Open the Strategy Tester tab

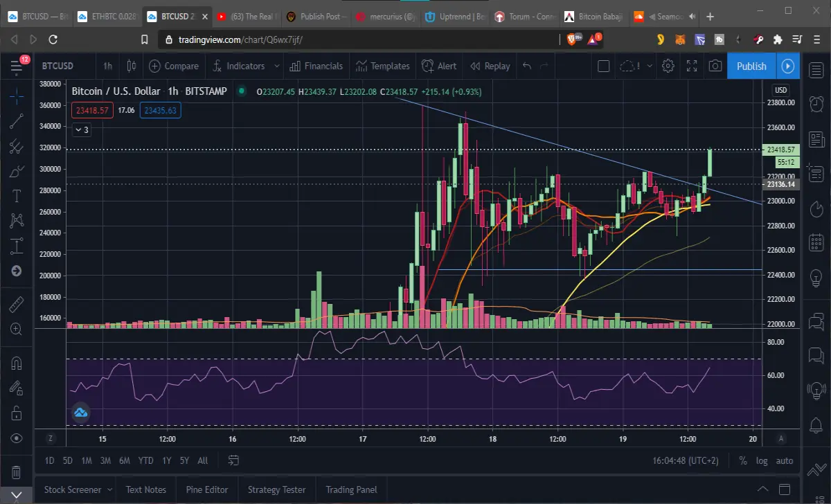276,489
